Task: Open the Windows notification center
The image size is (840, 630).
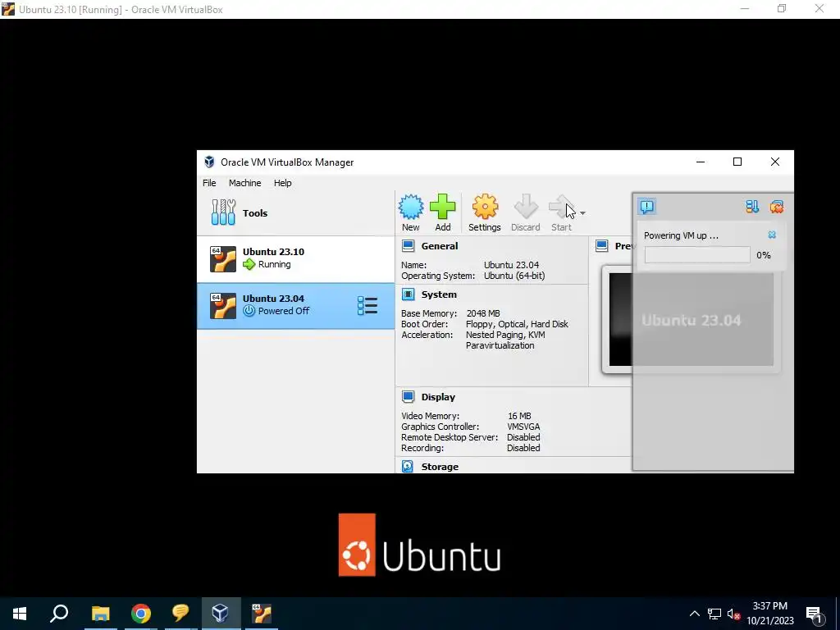Action: click(x=815, y=614)
